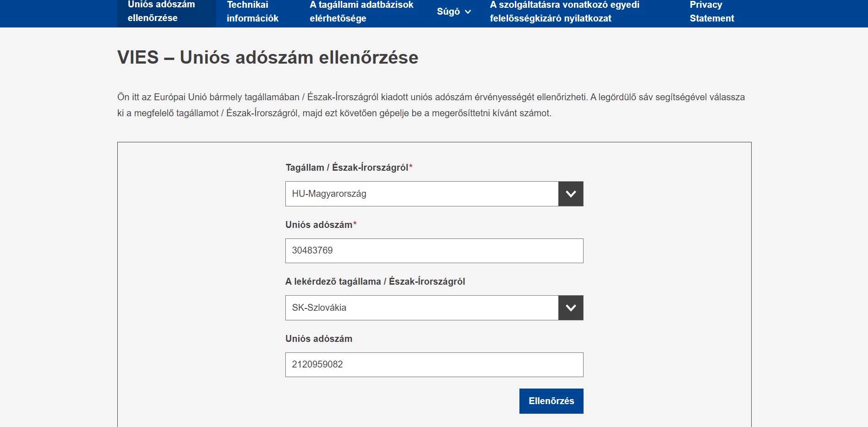Click the chevron icon next to Súgó

(468, 12)
